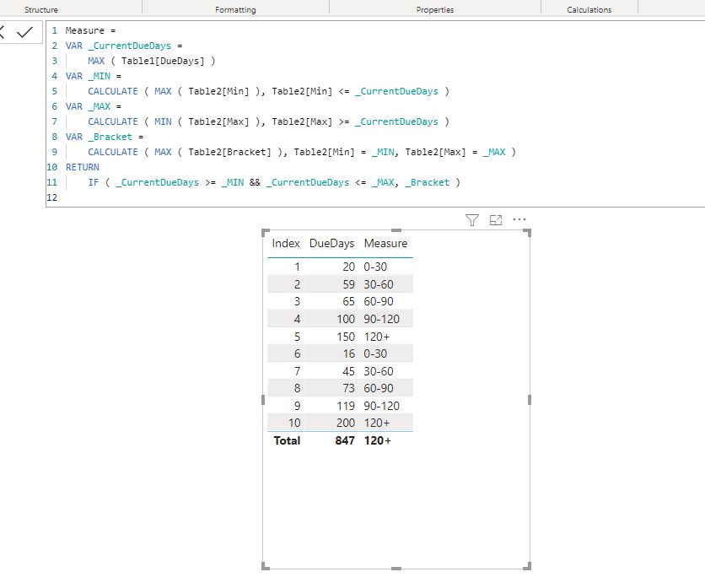705x588 pixels.
Task: Click 'Measure =' on formula line 1
Action: tap(90, 30)
